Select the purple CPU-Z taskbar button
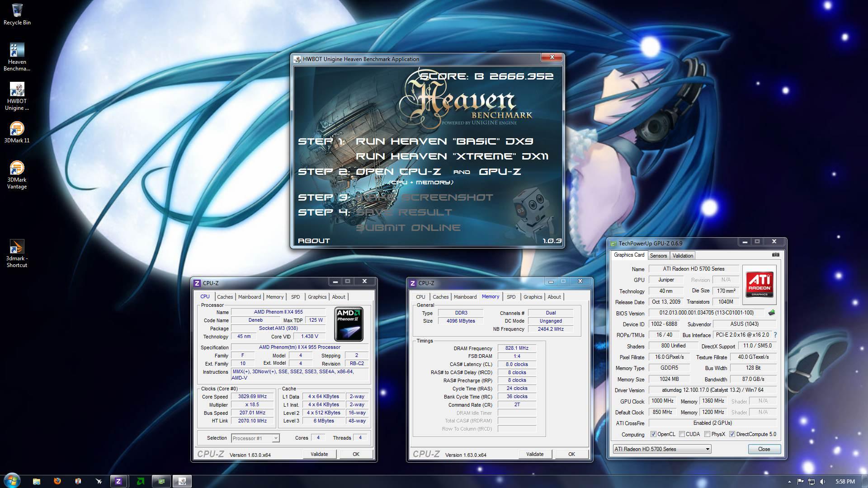 118,481
